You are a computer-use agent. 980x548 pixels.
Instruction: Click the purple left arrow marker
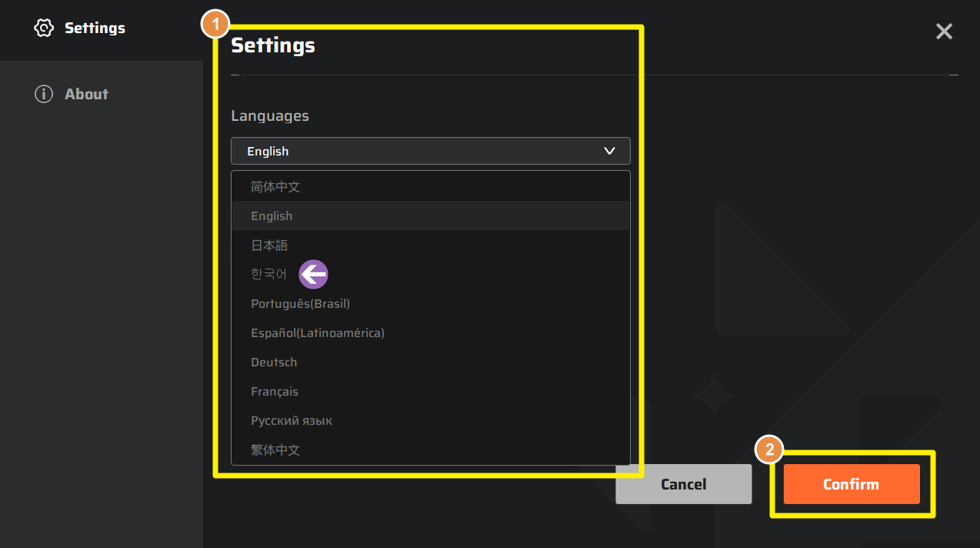click(x=314, y=274)
